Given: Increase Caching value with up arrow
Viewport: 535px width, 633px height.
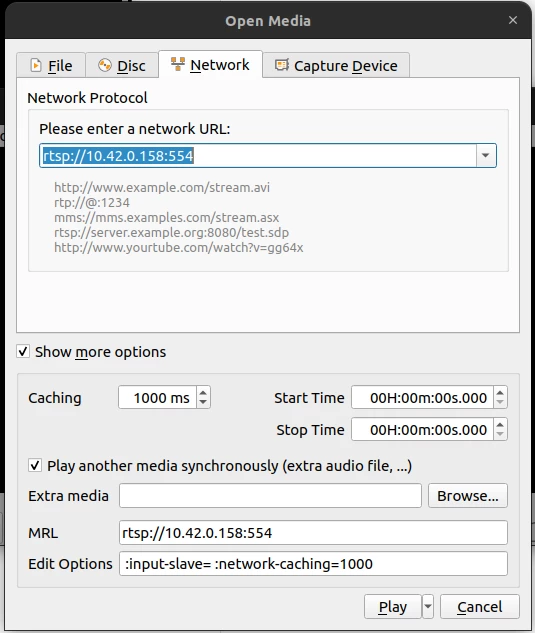Looking at the screenshot, I should 203,392.
